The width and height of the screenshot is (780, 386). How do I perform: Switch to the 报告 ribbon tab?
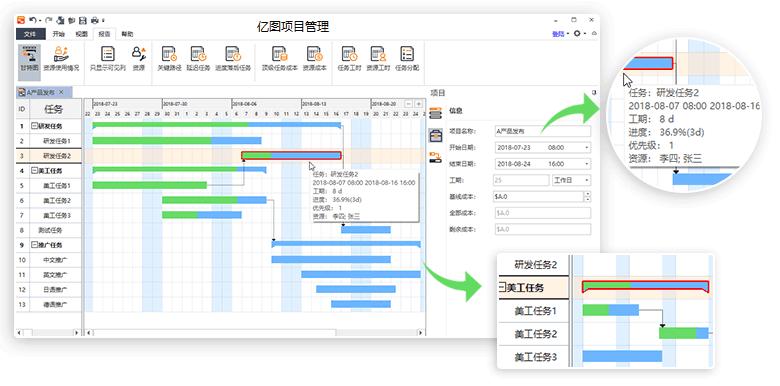point(104,34)
